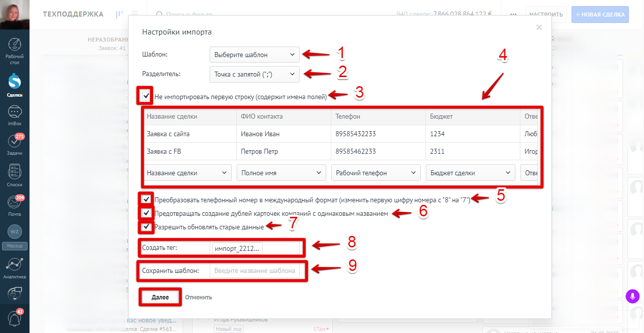Open the three-dots more menu beside НАСТРОИТЬ
This screenshot has height=333, width=644.
click(513, 15)
